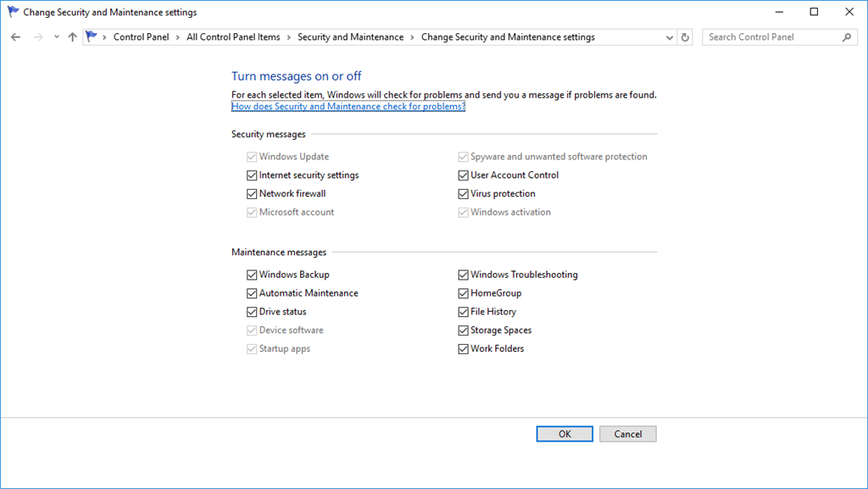Screen dimensions: 868x489
Task: Toggle Windows Backup messages checkbox
Action: click(252, 275)
